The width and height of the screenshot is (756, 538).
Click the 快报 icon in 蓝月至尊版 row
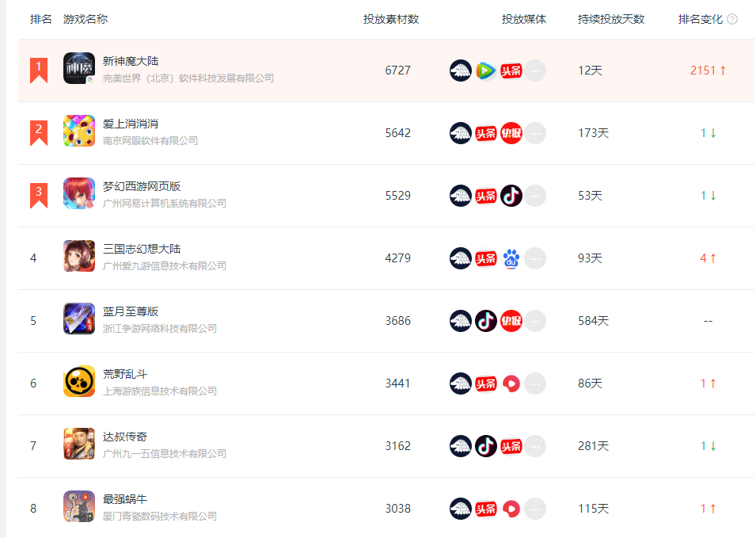(511, 321)
